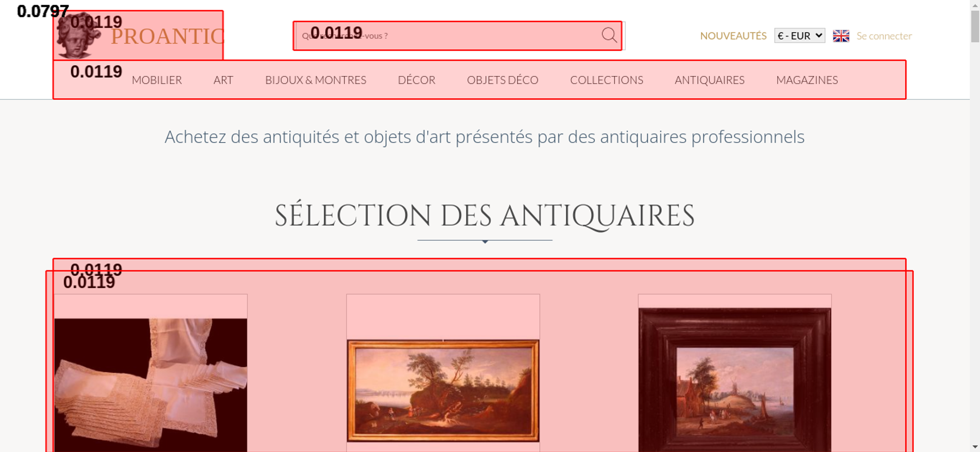
Task: Click the search magnifier icon
Action: [609, 35]
